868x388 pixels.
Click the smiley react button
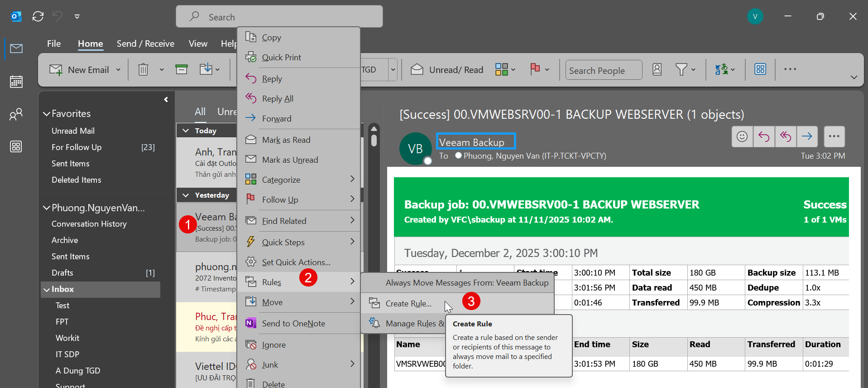pyautogui.click(x=742, y=136)
